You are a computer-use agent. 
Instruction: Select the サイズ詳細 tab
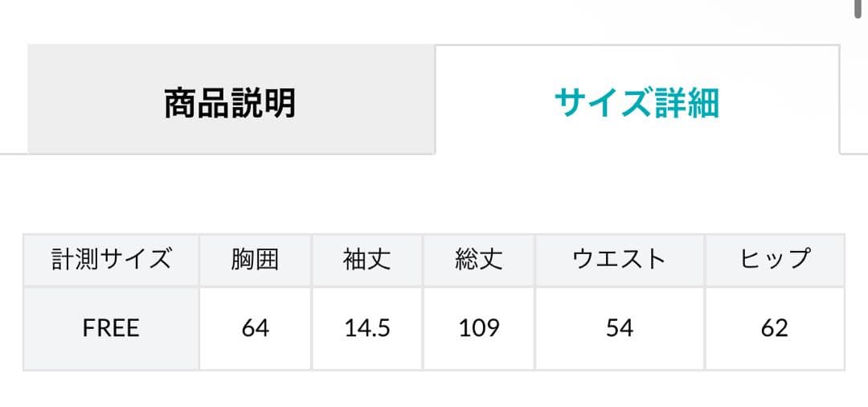637,103
